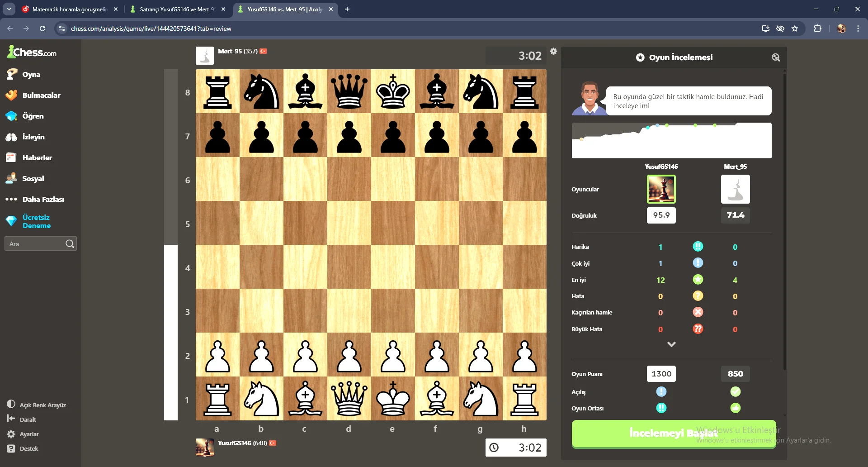
Task: Open İzleyin watch section
Action: click(25, 137)
